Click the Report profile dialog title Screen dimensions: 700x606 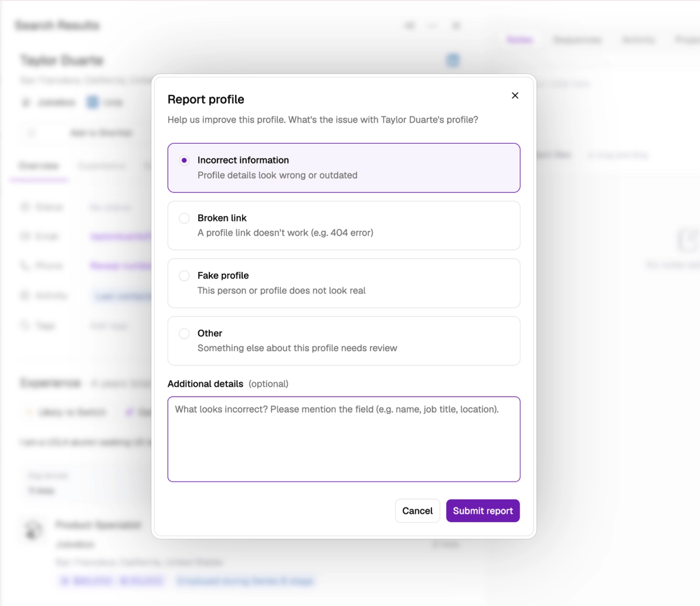pyautogui.click(x=206, y=100)
